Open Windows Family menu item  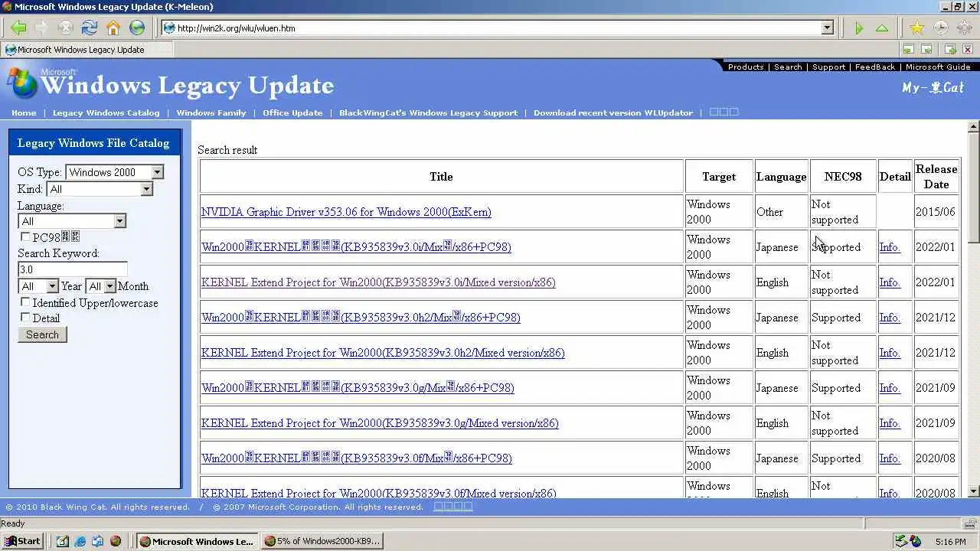click(x=211, y=112)
